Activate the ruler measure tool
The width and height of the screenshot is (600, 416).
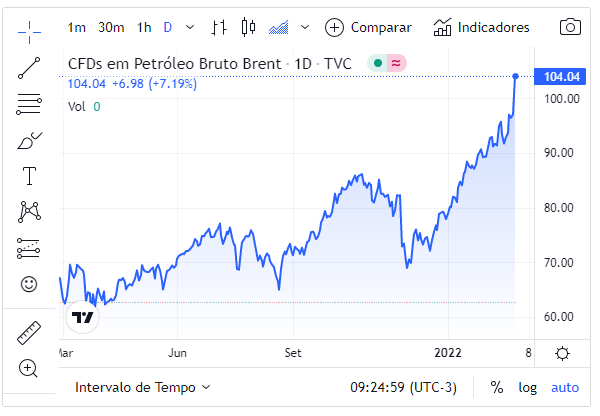[29, 333]
